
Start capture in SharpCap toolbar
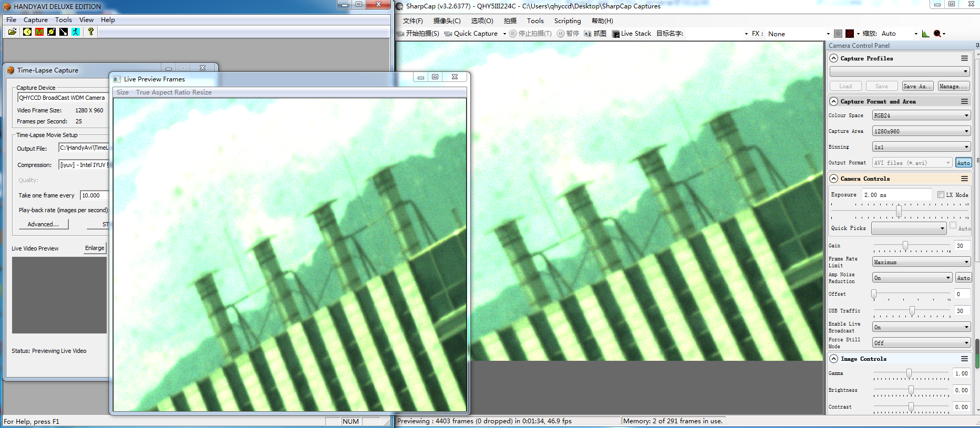[x=418, y=34]
